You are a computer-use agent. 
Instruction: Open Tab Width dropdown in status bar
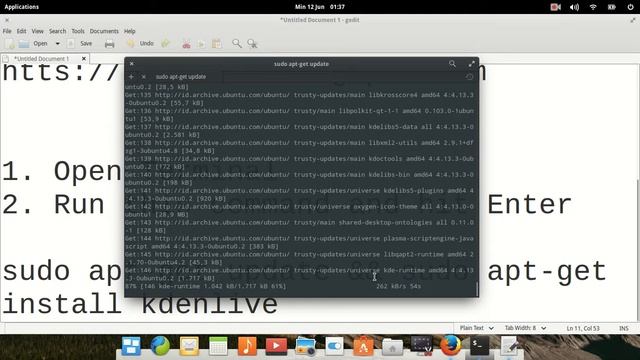tap(525, 328)
